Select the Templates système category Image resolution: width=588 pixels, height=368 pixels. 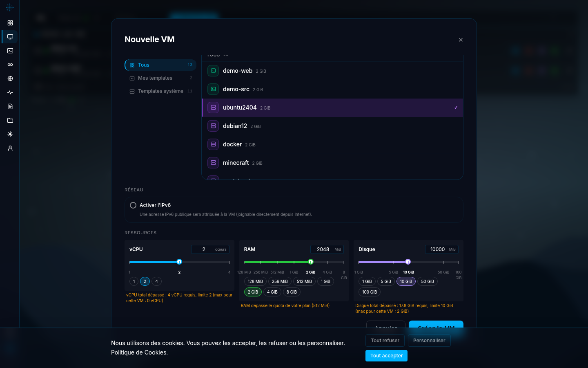(160, 91)
